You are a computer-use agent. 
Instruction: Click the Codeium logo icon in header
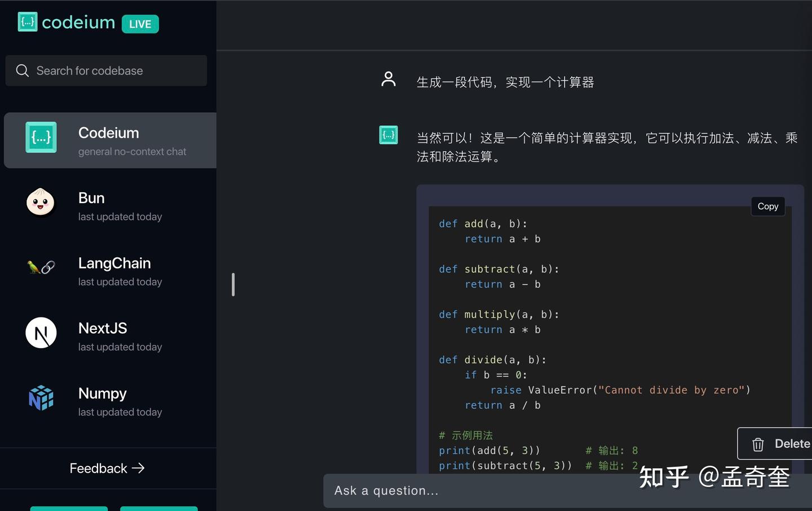pos(28,22)
